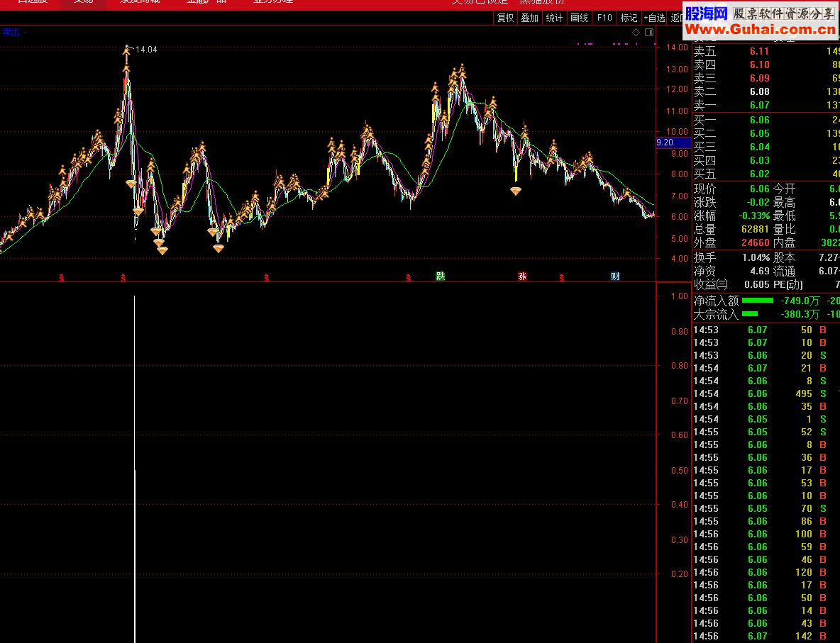Click the diamond icon above the chart

coord(636,32)
